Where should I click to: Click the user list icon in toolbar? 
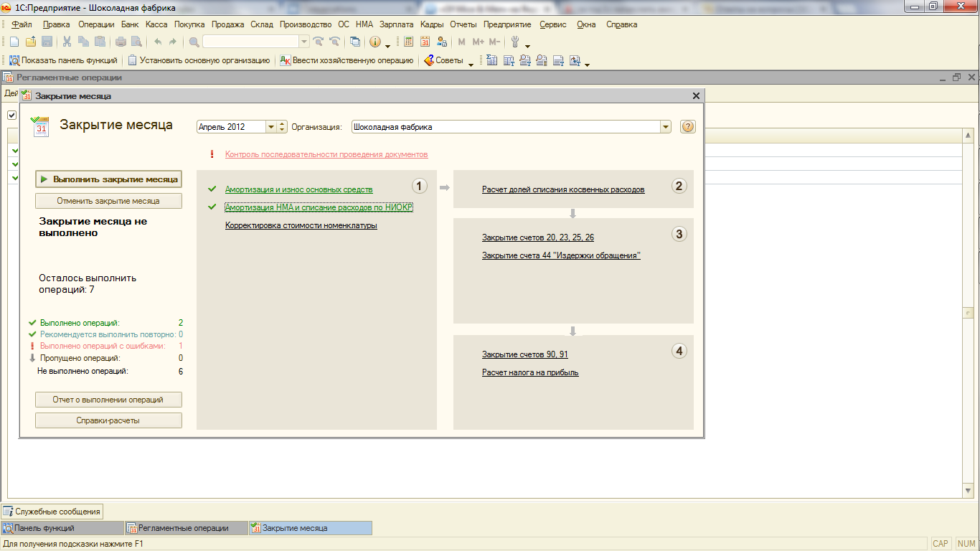[x=442, y=42]
